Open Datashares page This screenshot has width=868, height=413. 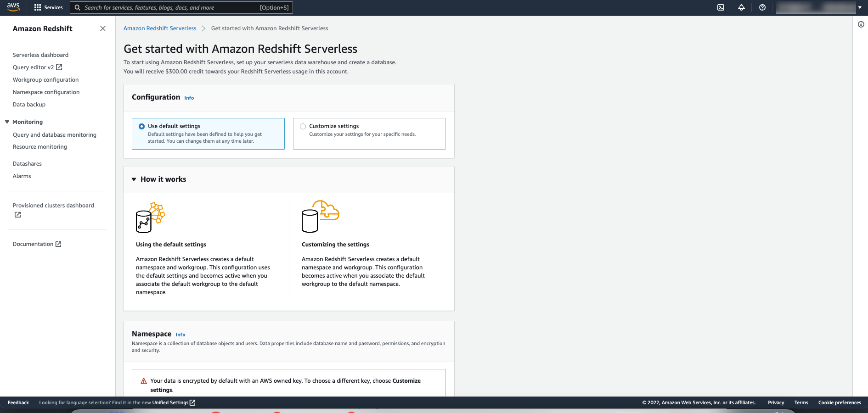(x=27, y=163)
